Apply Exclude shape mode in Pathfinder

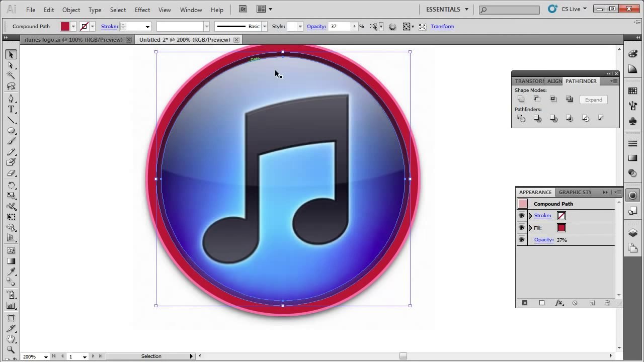569,99
